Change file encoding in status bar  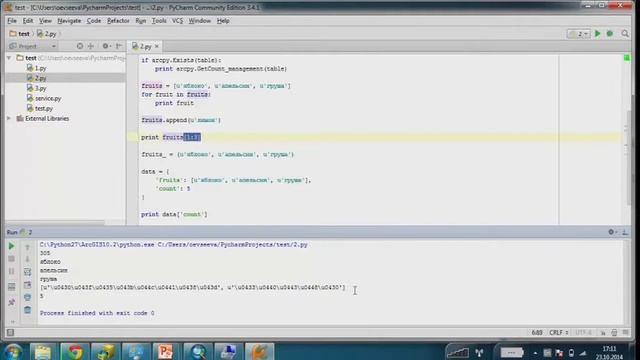click(x=584, y=333)
